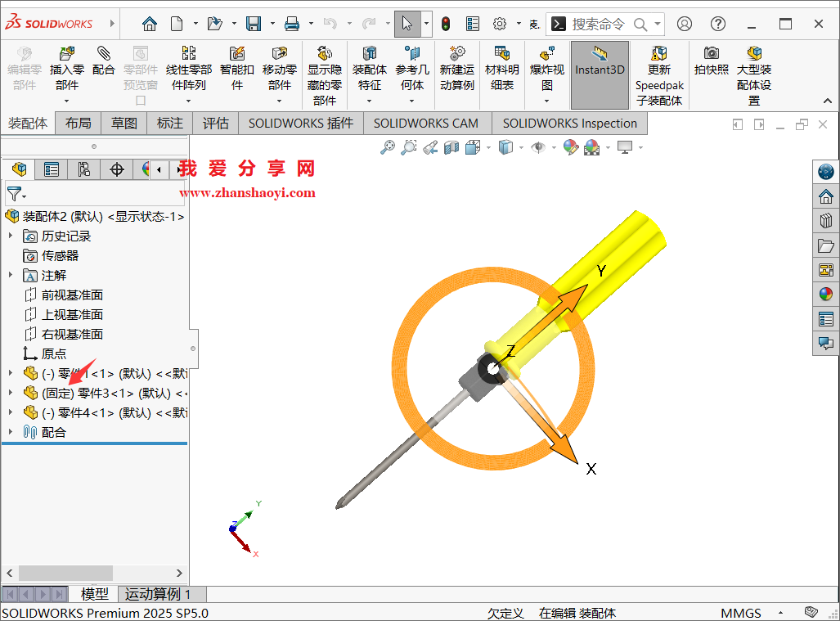Click the feature tree horizontal scrollbar

(x=66, y=573)
